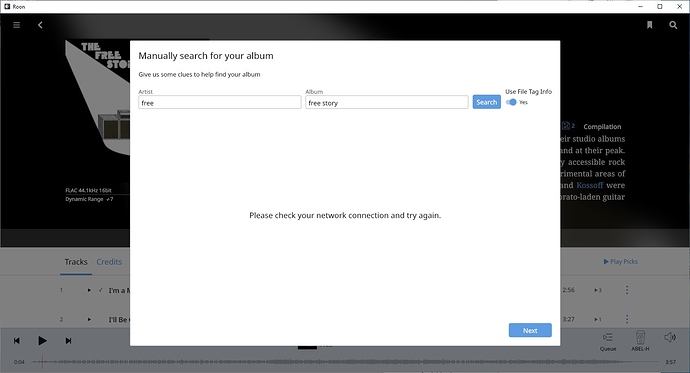Image resolution: width=690 pixels, height=373 pixels.
Task: Minimize the Roon window
Action: (641, 6)
